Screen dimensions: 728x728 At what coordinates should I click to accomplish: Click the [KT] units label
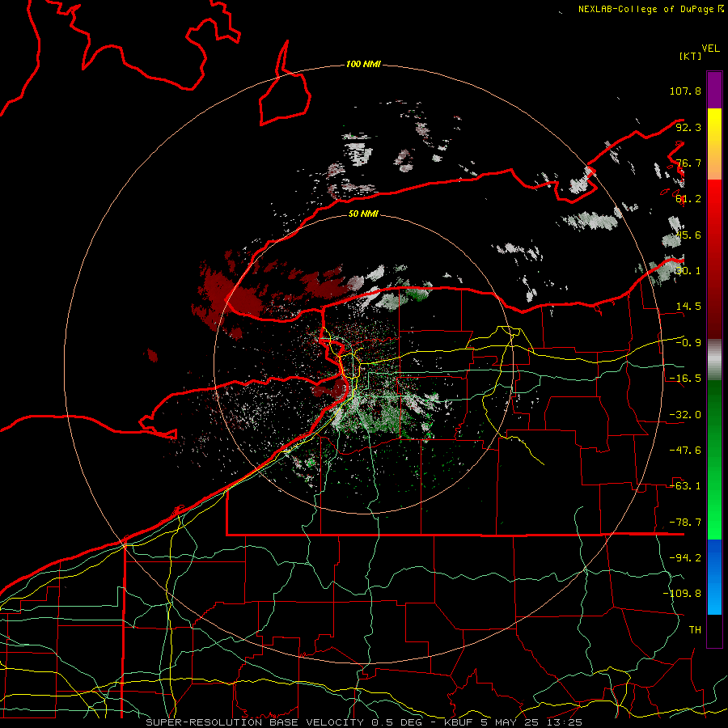pyautogui.click(x=691, y=56)
